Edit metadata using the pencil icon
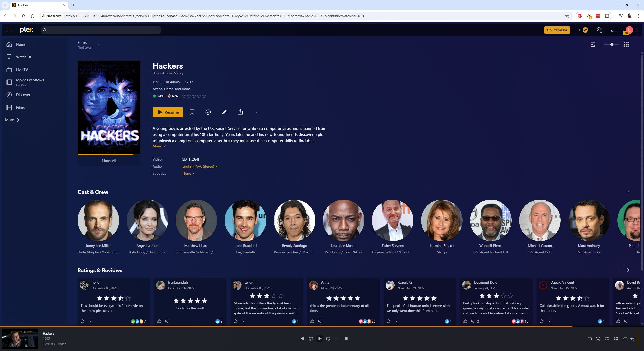This screenshot has height=351, width=644. click(x=224, y=112)
